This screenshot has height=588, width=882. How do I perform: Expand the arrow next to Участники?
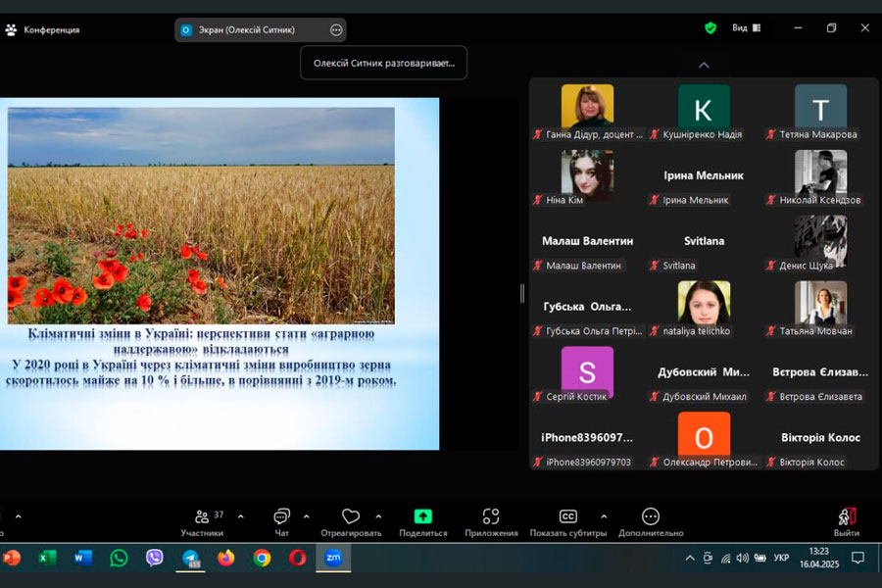(x=241, y=516)
